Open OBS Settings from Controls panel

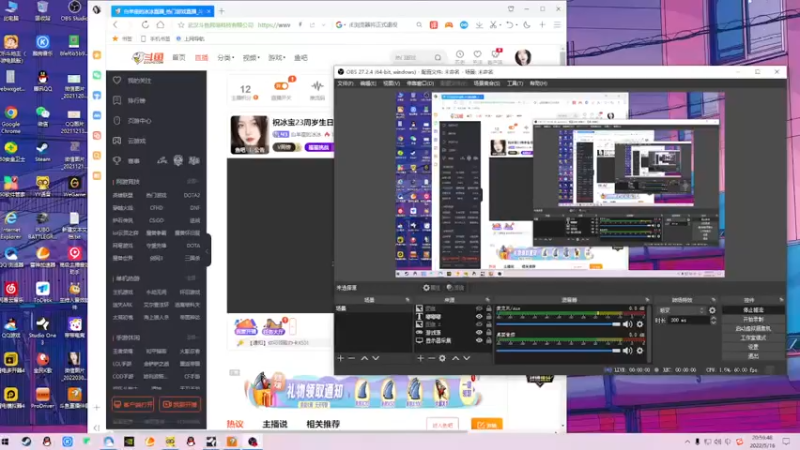click(x=753, y=347)
